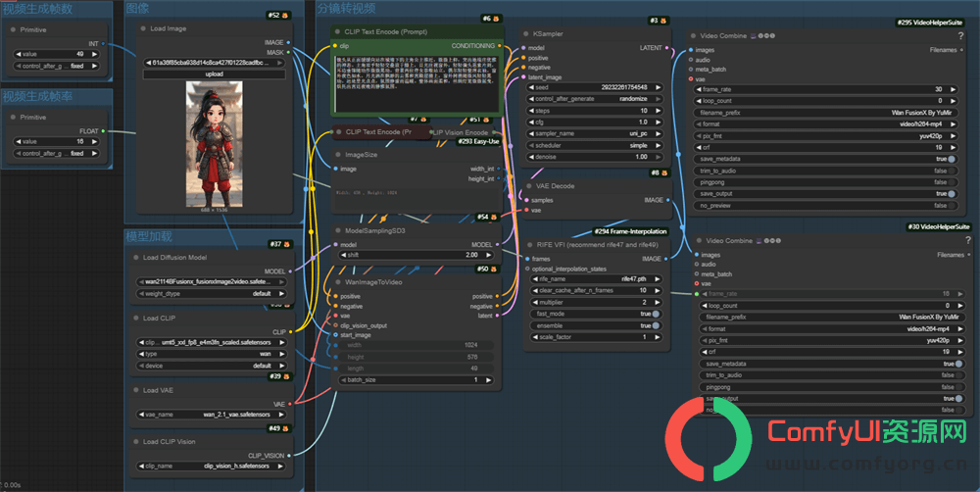Edit filename_prefix field in #30 Video Combine
This screenshot has width=980, height=492.
(831, 318)
